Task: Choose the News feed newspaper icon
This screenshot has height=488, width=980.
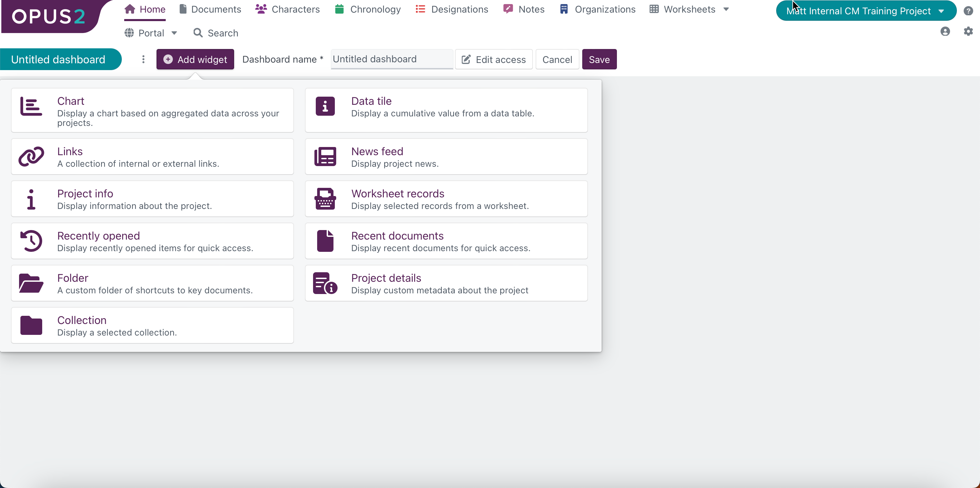Action: [x=325, y=156]
